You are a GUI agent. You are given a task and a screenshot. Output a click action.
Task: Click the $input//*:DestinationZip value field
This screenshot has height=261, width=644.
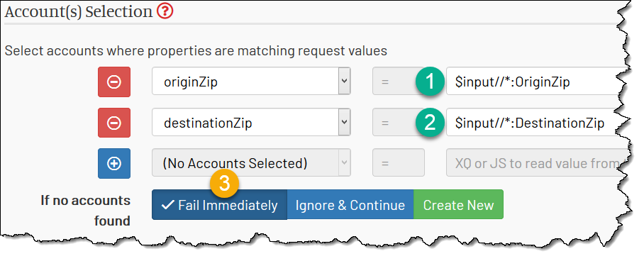tap(536, 122)
